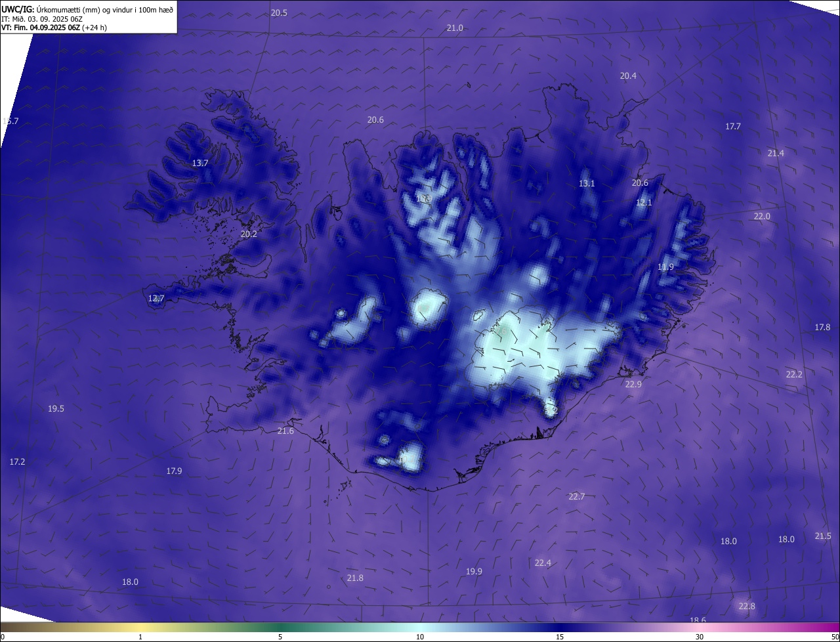Click the 22.4 value on the map

click(543, 563)
